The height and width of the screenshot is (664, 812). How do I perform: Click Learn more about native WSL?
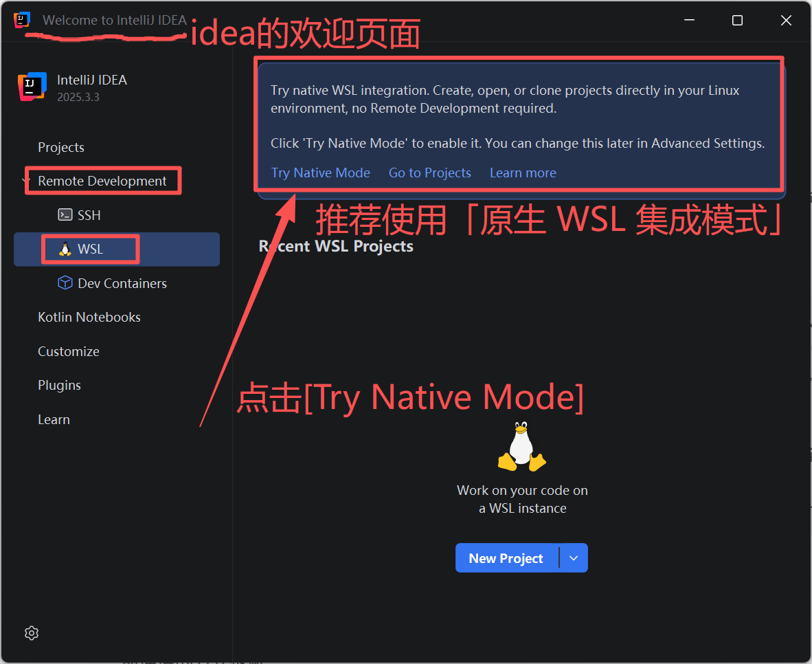523,173
